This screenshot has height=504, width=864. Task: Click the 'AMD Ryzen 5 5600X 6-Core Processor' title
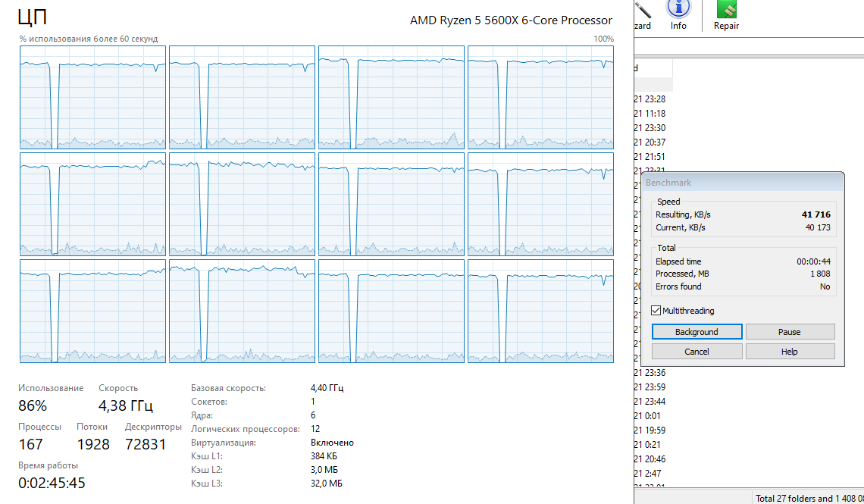511,20
